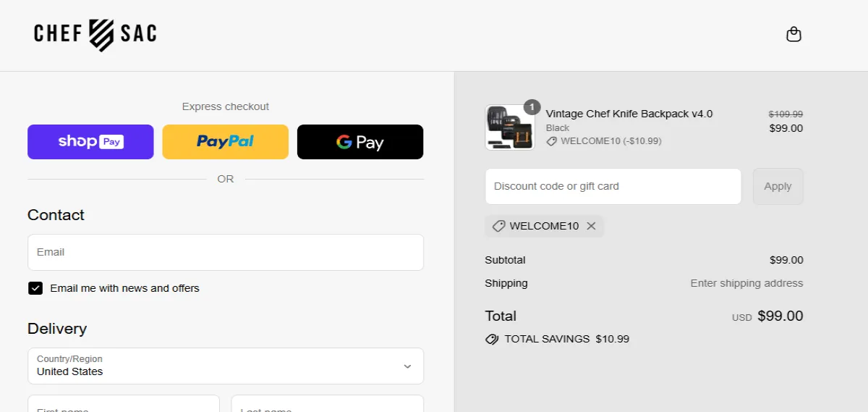This screenshot has width=868, height=412.
Task: Click the struck-through $109.99 price
Action: (x=786, y=114)
